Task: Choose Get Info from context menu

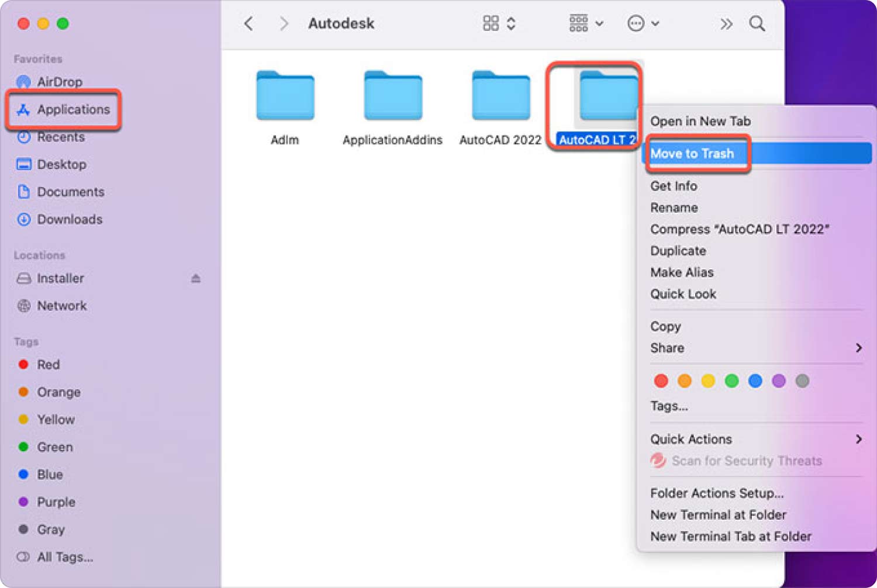Action: click(674, 186)
